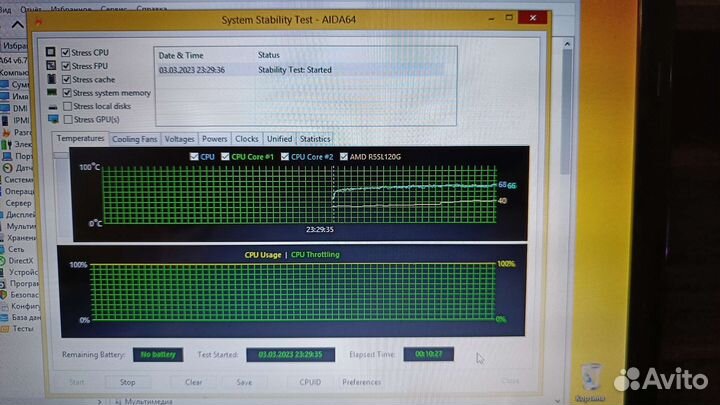Click the Безопасность shield icon in the sidebar
Image resolution: width=720 pixels, height=405 pixels.
3,295
